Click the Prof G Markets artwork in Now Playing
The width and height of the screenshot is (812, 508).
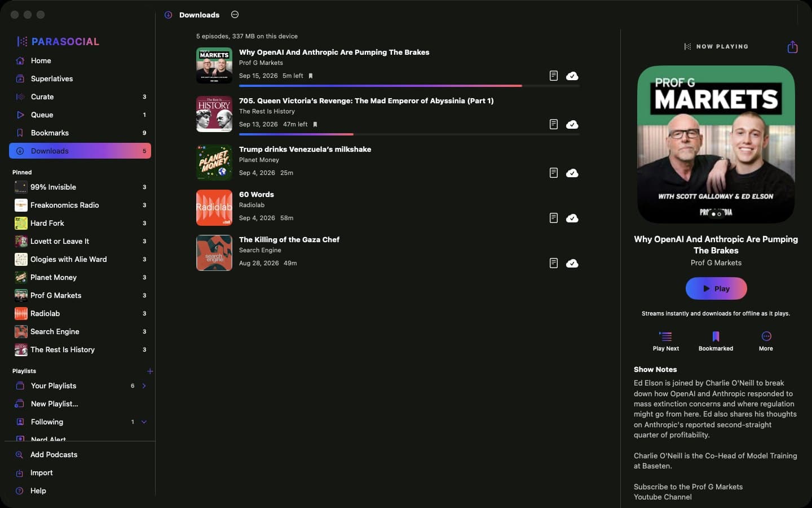pos(716,144)
